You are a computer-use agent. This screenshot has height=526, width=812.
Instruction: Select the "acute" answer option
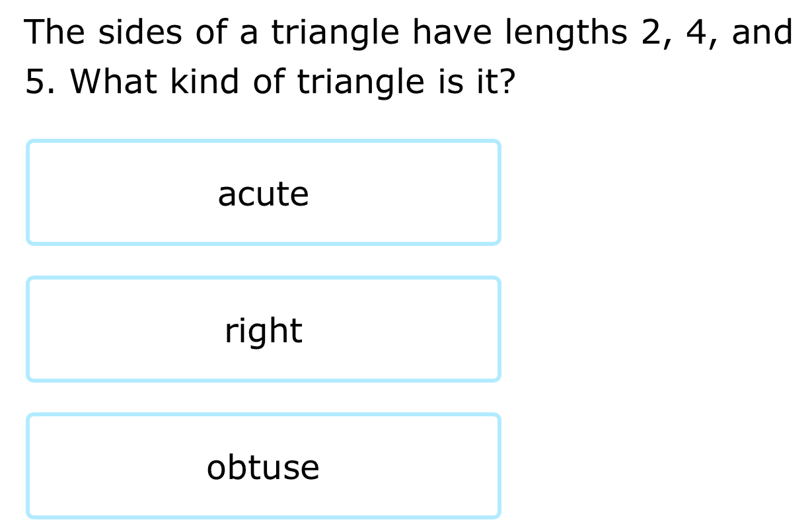264,192
